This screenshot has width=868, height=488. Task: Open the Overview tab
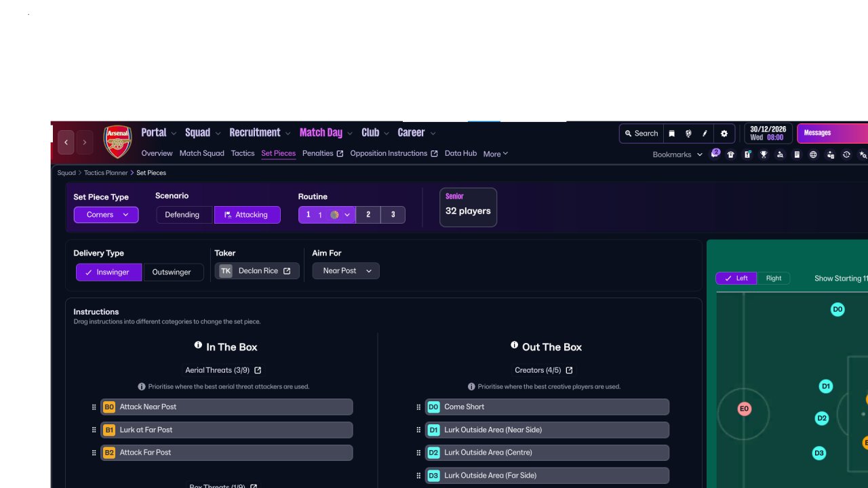pos(157,153)
